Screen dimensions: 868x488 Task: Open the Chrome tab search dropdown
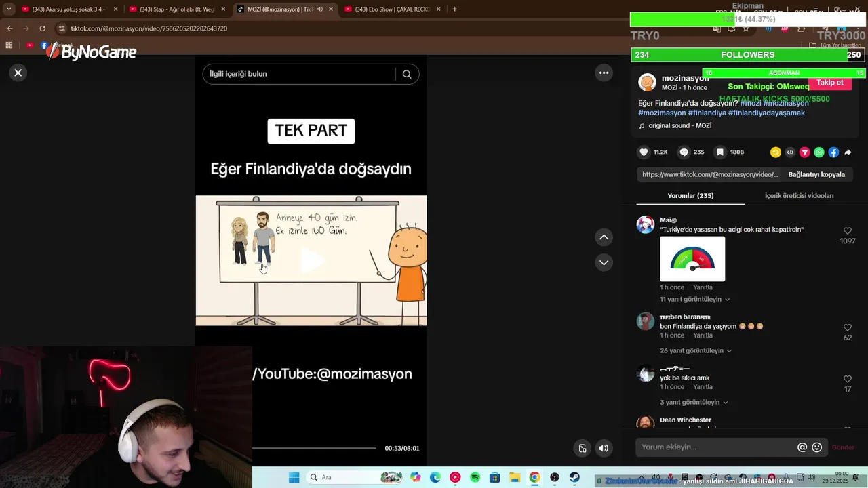tap(8, 9)
